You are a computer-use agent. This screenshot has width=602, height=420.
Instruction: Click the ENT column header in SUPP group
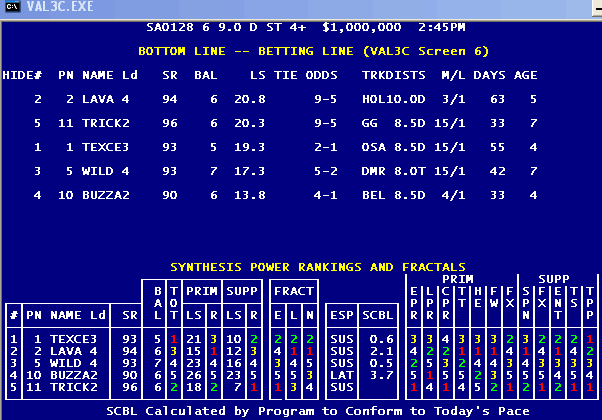557,303
